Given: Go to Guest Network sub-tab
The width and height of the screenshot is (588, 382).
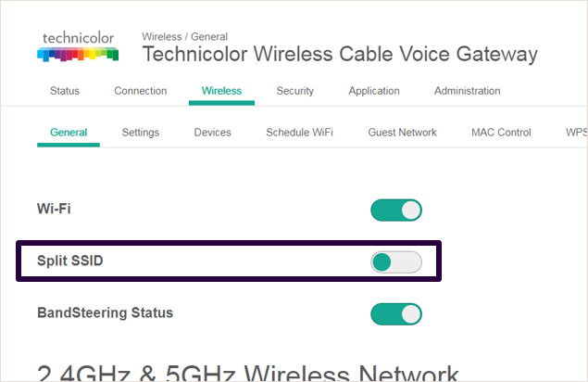Looking at the screenshot, I should (x=402, y=133).
